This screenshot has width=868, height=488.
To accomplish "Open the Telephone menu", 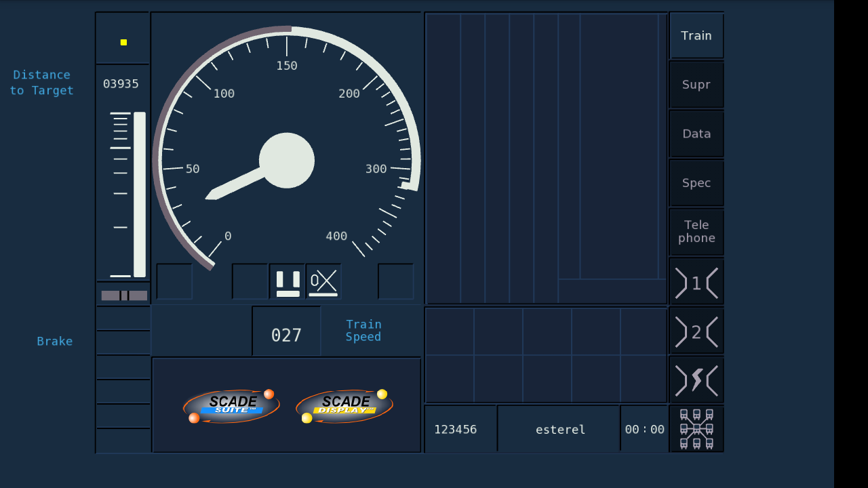I will [x=696, y=232].
